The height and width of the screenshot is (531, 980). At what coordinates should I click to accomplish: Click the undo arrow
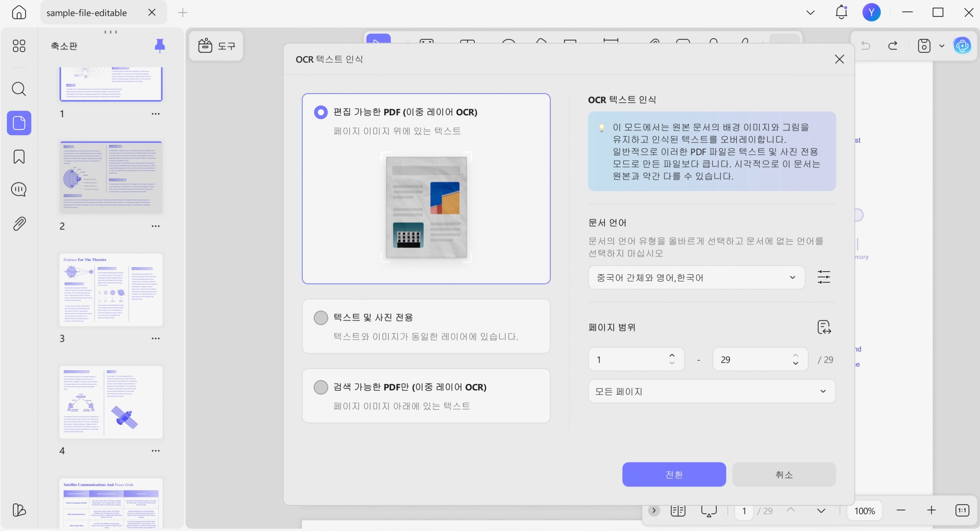point(866,46)
